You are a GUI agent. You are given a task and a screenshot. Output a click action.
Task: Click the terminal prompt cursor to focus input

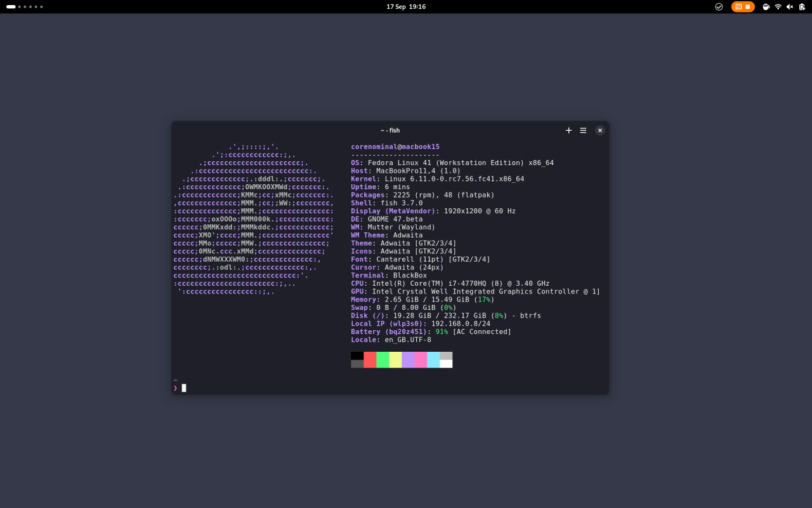click(183, 387)
